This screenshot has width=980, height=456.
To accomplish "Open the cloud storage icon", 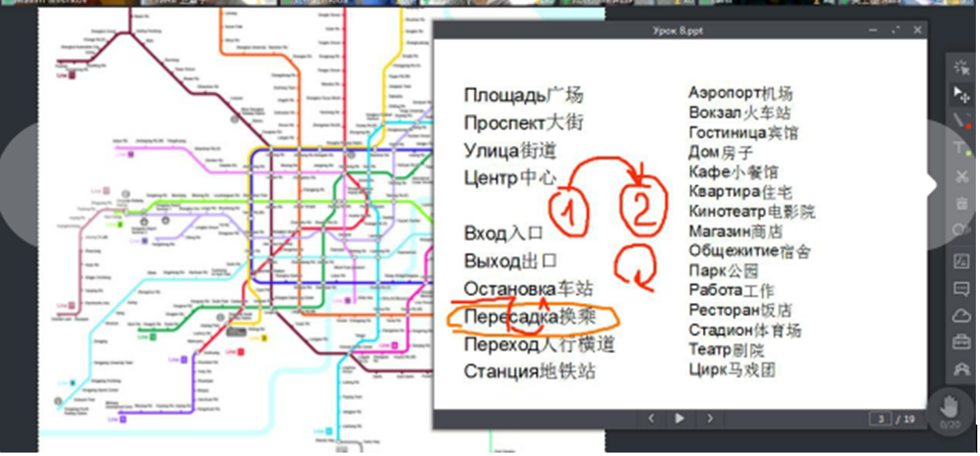I will tap(962, 315).
